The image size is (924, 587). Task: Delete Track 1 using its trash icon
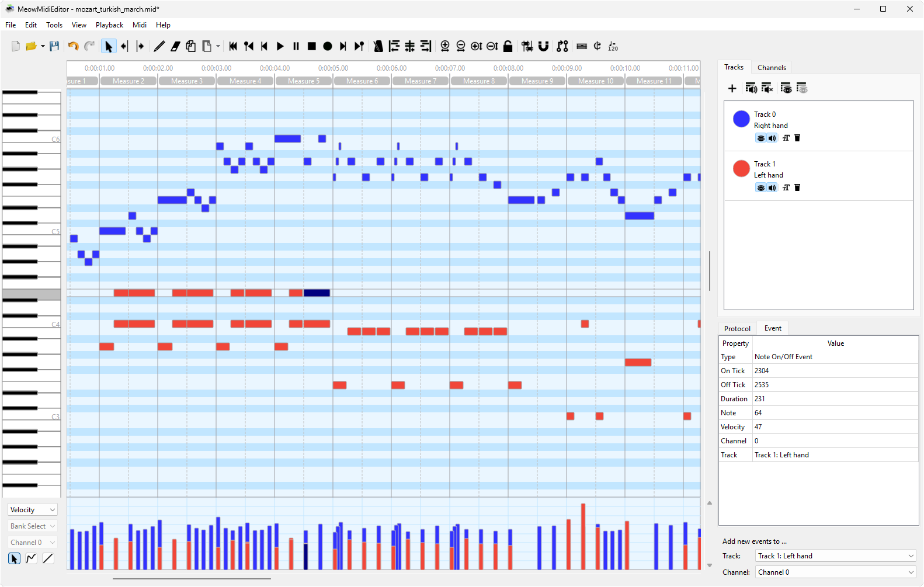797,187
